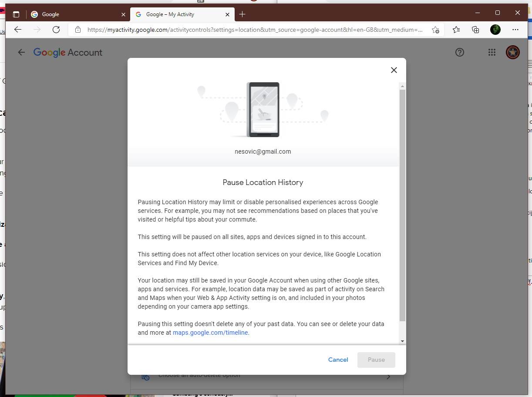
Task: Open Edge Settings and more menu
Action: coord(515,30)
